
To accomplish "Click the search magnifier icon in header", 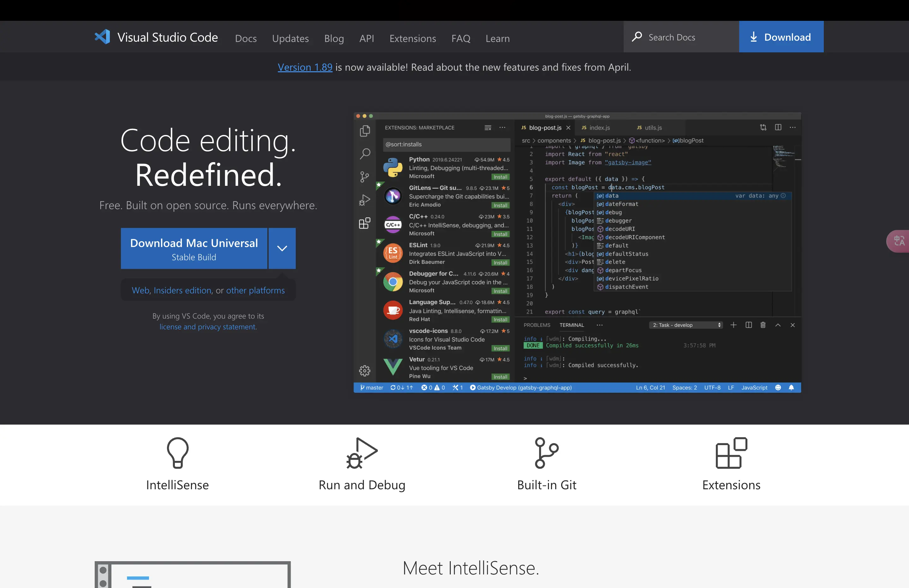I will tap(637, 37).
